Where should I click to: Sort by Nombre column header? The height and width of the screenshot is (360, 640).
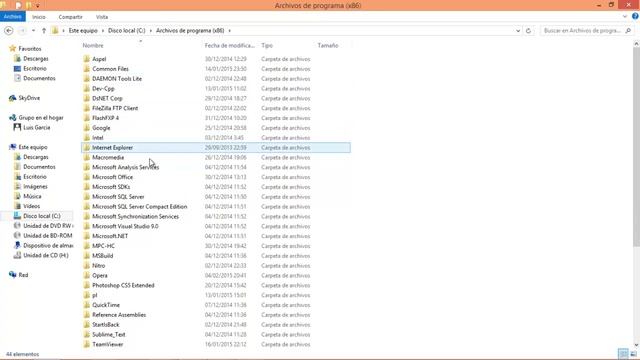pyautogui.click(x=93, y=46)
